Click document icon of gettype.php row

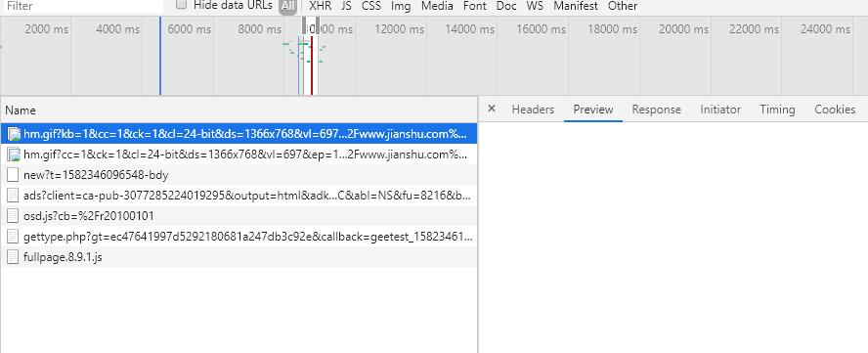click(x=14, y=237)
